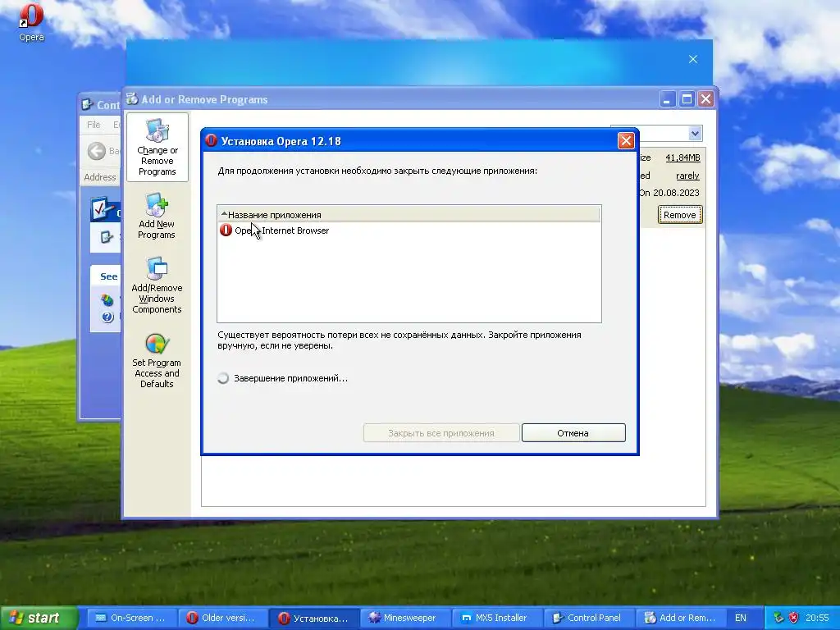Image resolution: width=840 pixels, height=630 pixels.
Task: Click the 41,84MB size link
Action: (x=682, y=157)
